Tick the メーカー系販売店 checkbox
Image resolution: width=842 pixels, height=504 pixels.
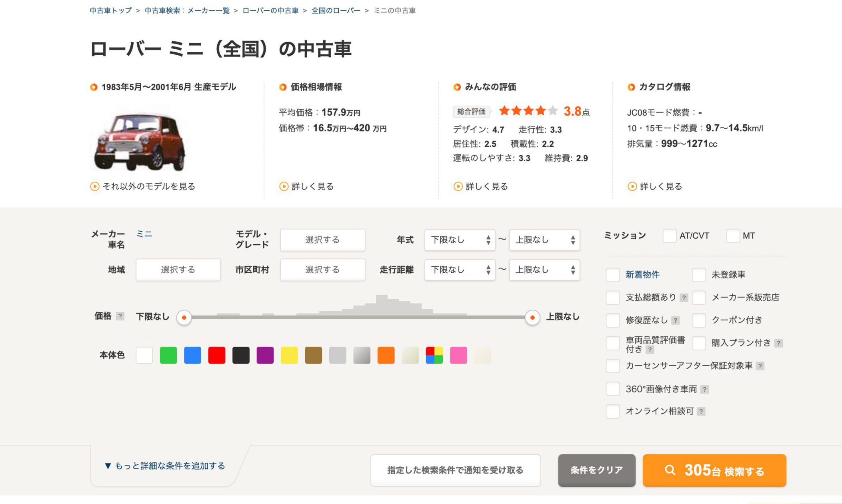tap(699, 298)
